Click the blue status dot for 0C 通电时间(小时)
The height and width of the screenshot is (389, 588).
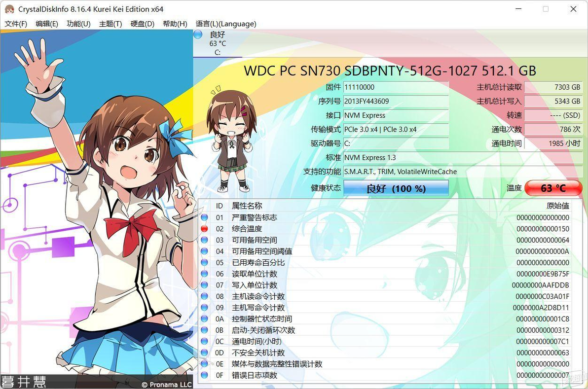coord(204,341)
